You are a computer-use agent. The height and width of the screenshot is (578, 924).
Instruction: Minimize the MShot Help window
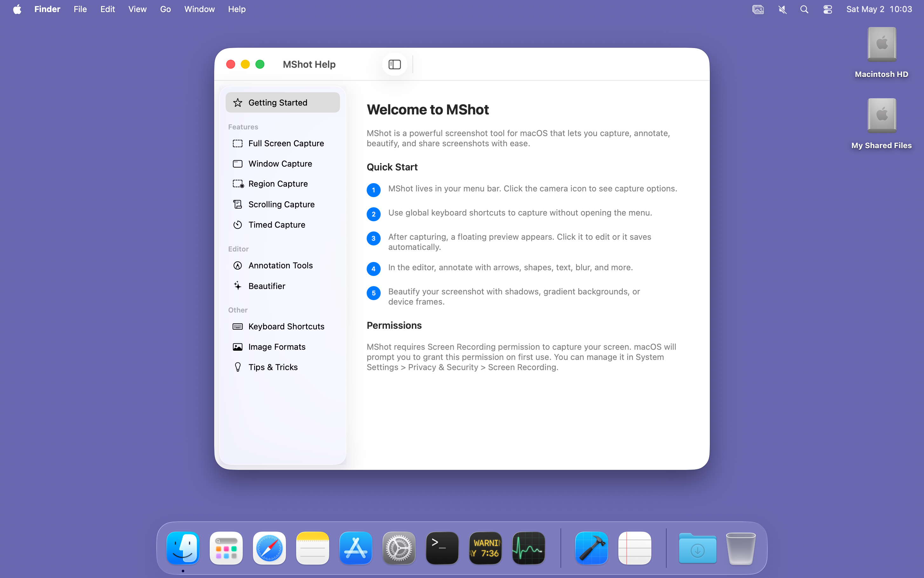click(x=245, y=64)
